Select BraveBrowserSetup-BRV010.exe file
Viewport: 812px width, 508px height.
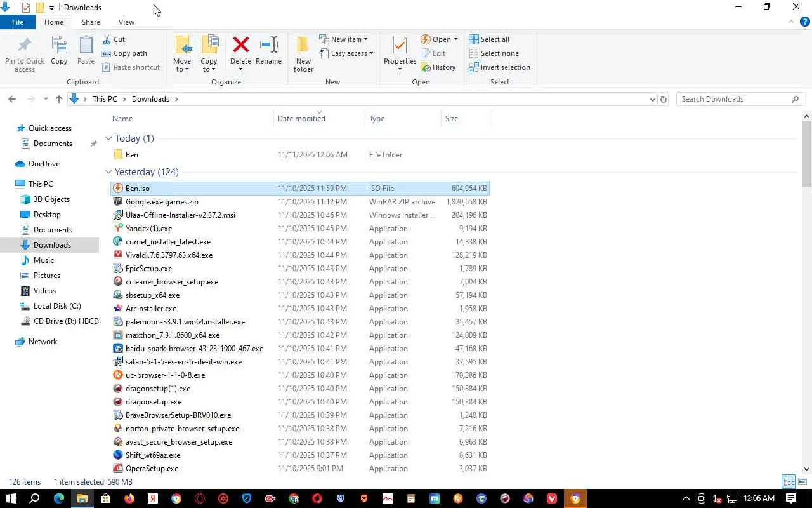[x=178, y=415]
